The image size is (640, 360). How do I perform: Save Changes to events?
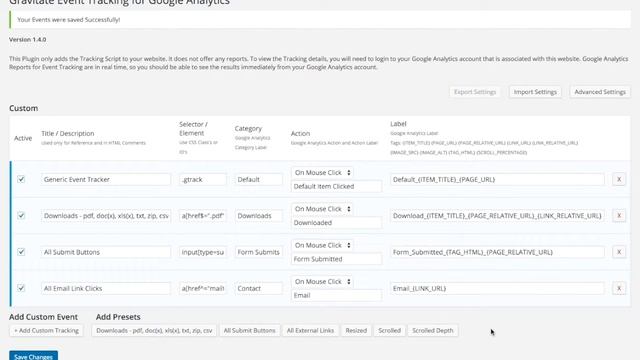[33, 356]
